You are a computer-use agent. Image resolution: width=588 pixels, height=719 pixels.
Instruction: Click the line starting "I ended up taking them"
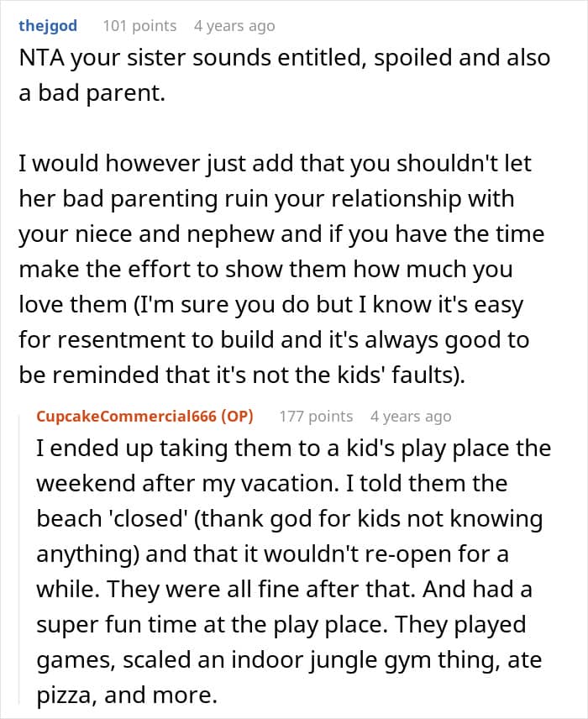(x=293, y=448)
